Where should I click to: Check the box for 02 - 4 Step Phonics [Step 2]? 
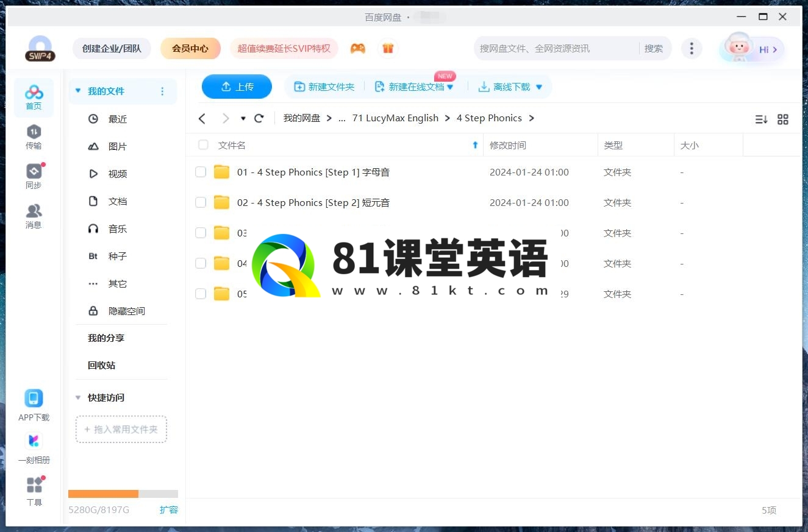pos(201,202)
